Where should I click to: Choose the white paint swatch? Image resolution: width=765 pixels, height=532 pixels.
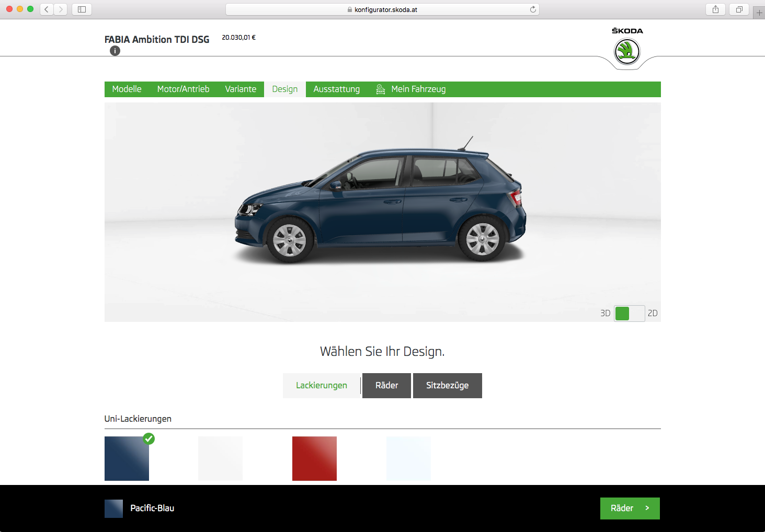pyautogui.click(x=220, y=458)
